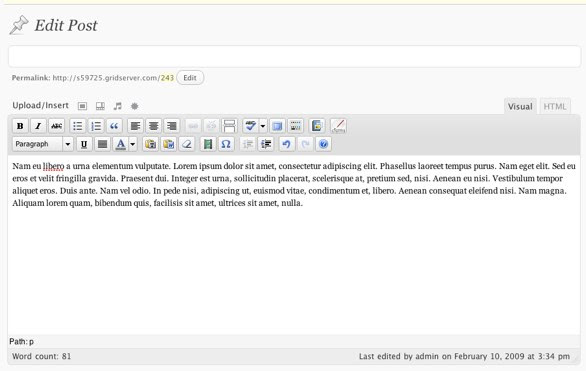This screenshot has width=586, height=371.
Task: Insert the More tag icon
Action: pos(229,126)
